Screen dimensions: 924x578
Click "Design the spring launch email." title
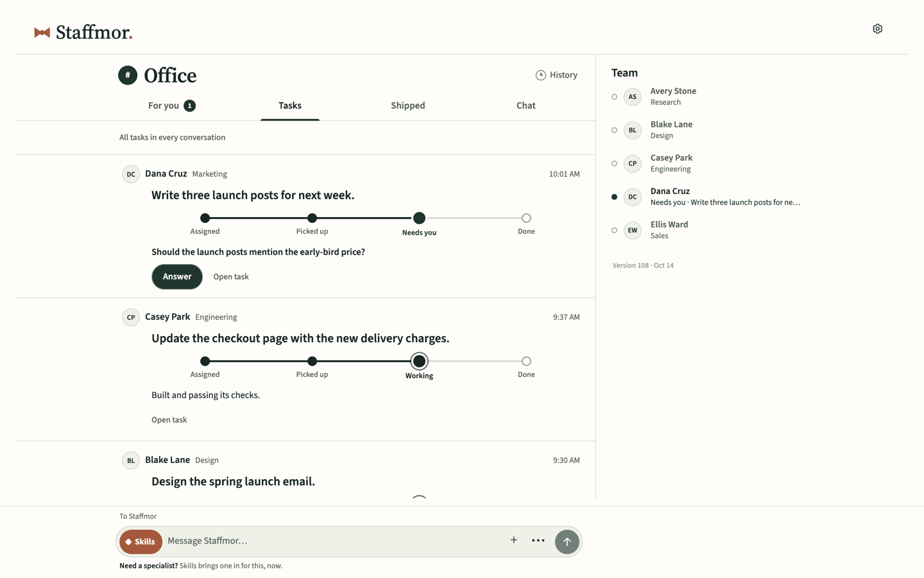[233, 482]
